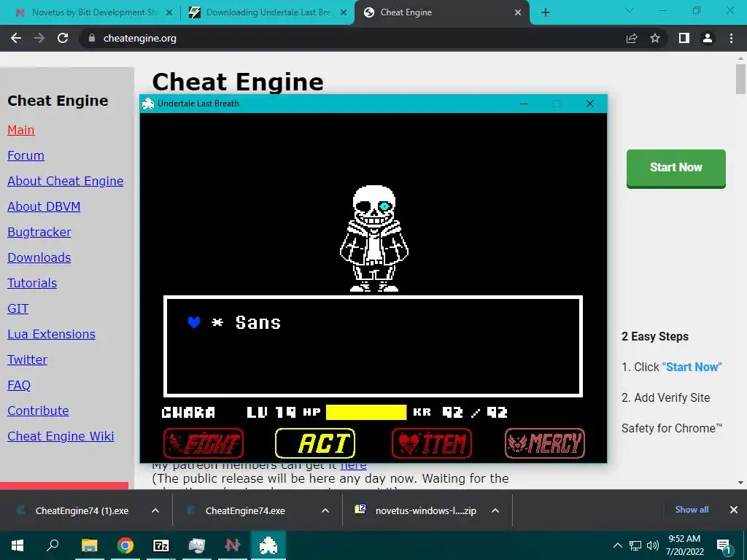Go forward with the browser forward arrow

(39, 38)
